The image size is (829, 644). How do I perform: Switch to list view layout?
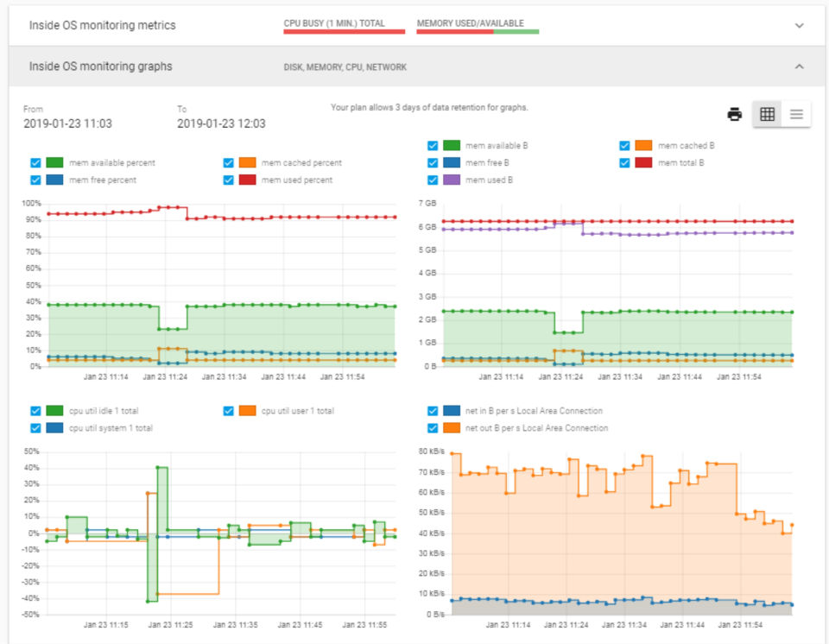tap(796, 114)
